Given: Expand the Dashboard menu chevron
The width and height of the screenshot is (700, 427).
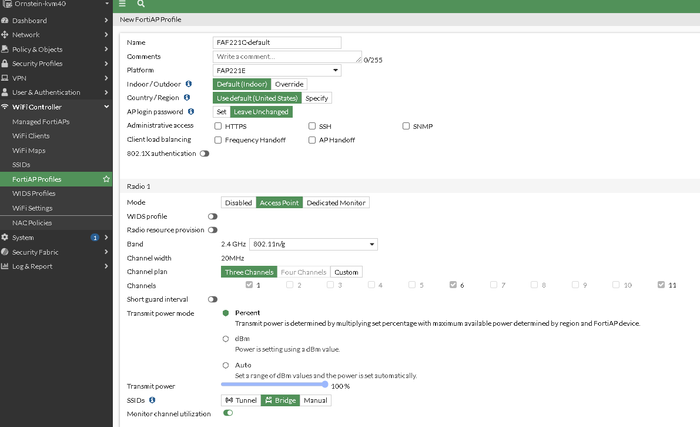Looking at the screenshot, I should point(106,21).
